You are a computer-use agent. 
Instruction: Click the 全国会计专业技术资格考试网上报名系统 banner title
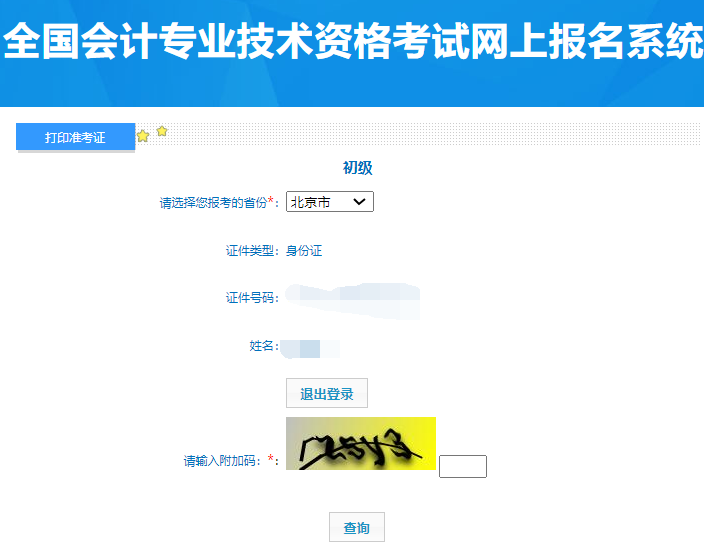click(x=352, y=40)
